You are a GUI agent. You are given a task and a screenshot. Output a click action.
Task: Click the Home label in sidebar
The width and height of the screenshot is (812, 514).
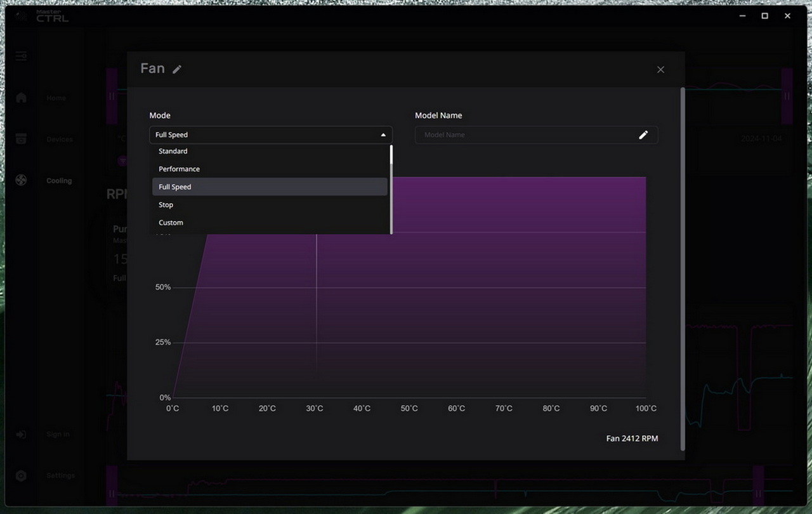56,98
